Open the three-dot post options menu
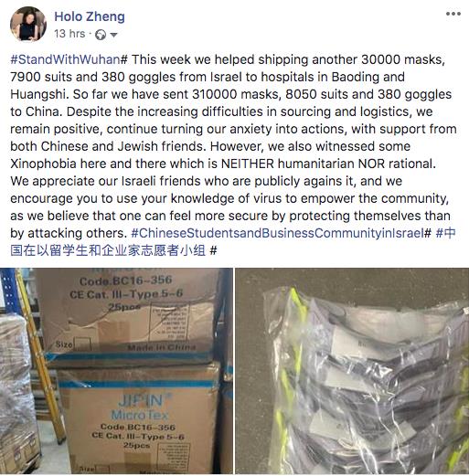 pos(453,14)
